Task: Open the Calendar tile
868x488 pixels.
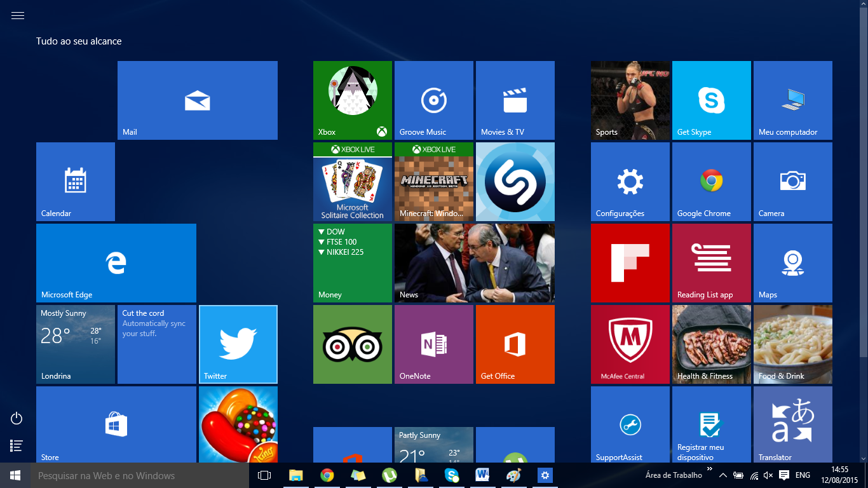Action: [x=76, y=182]
